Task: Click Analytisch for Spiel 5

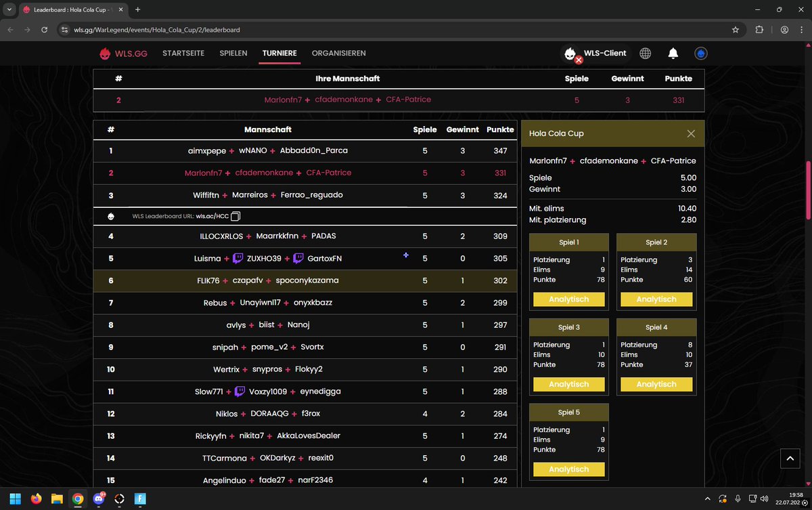Action: 569,469
